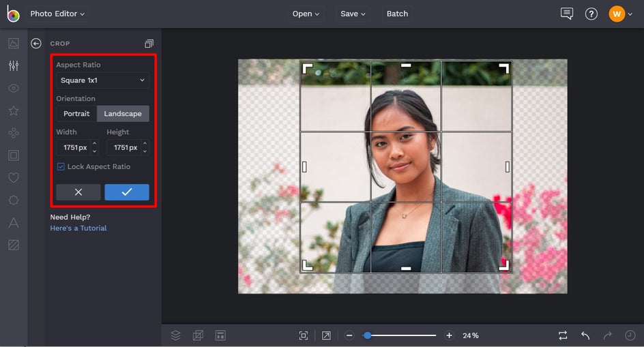Open the Save menu

tap(353, 14)
